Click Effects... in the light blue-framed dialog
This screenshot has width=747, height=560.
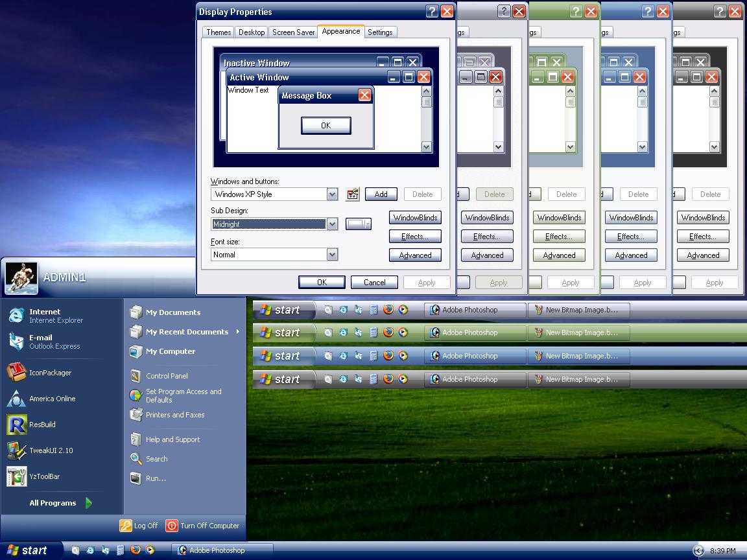tap(631, 237)
